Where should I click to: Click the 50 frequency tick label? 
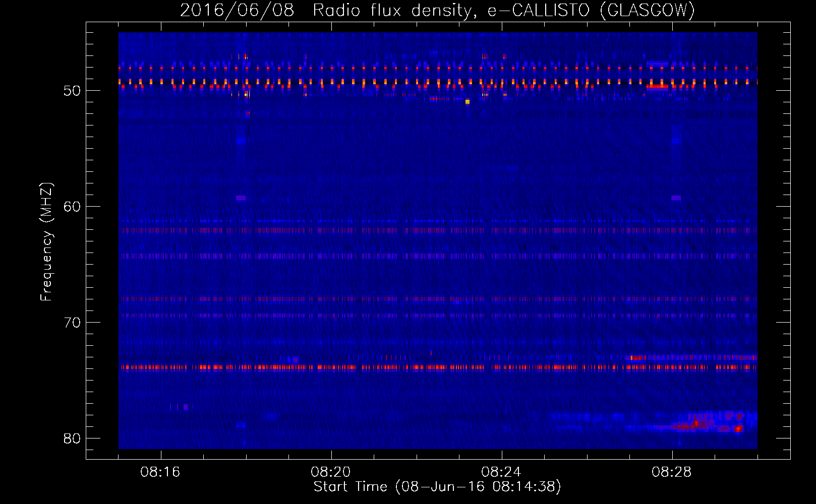(72, 91)
